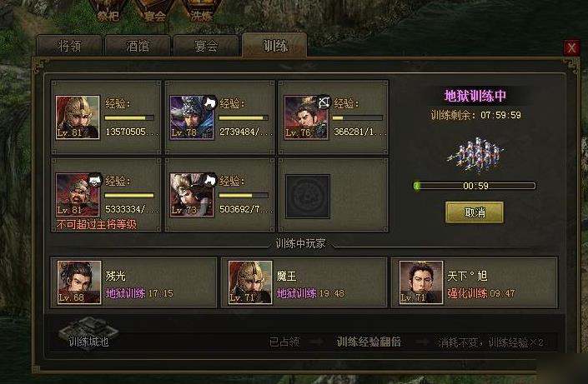
Task: Open the 宴会 top menu icon
Action: coord(155,11)
